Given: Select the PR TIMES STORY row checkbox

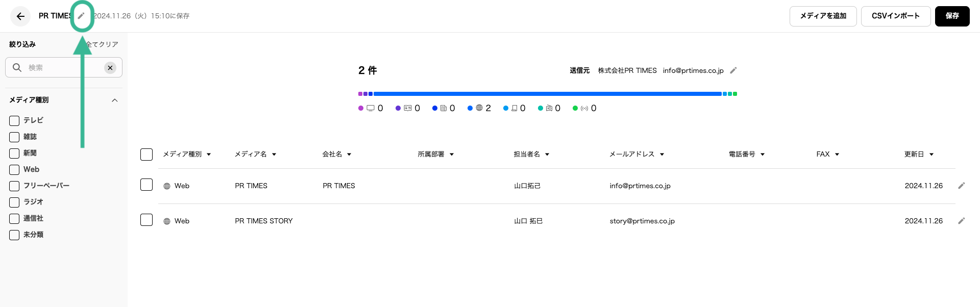Looking at the screenshot, I should [x=146, y=220].
